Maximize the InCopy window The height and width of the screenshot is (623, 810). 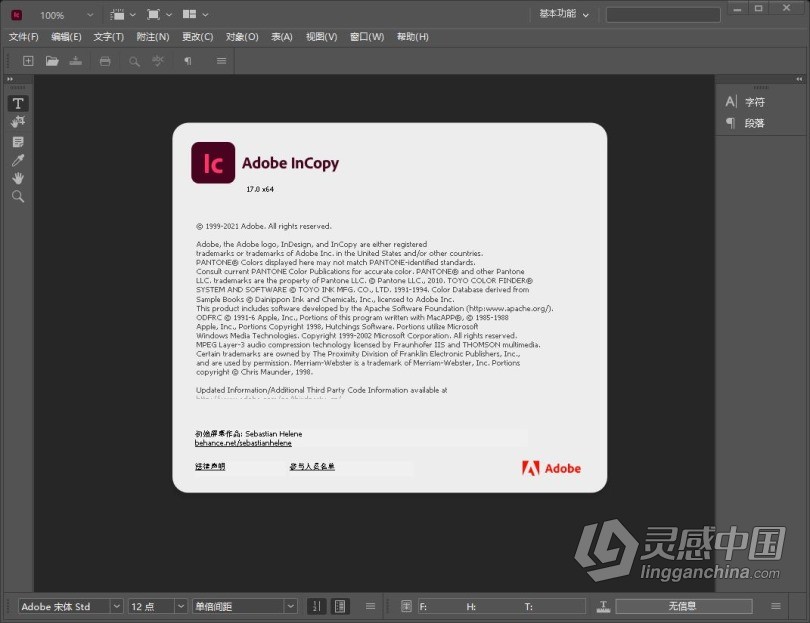pos(758,8)
